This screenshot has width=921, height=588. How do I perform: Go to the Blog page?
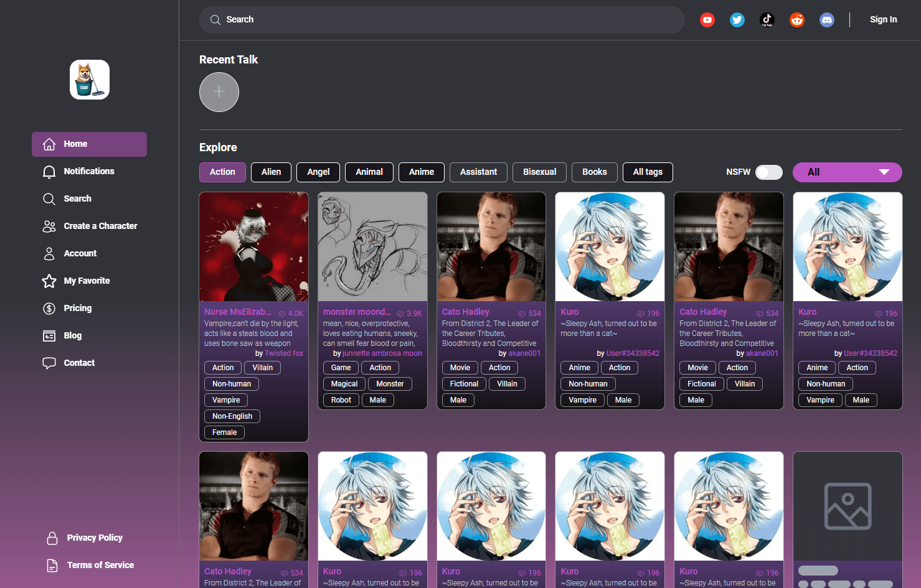(x=72, y=336)
